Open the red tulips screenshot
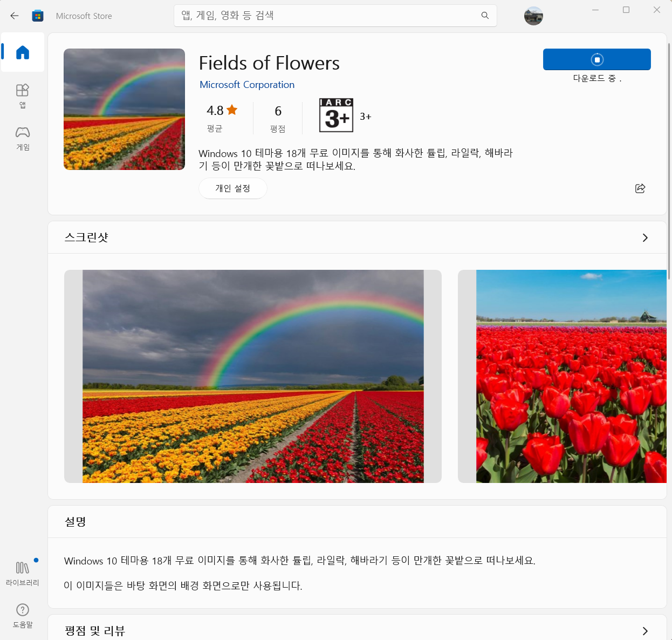The height and width of the screenshot is (640, 672). pos(562,376)
